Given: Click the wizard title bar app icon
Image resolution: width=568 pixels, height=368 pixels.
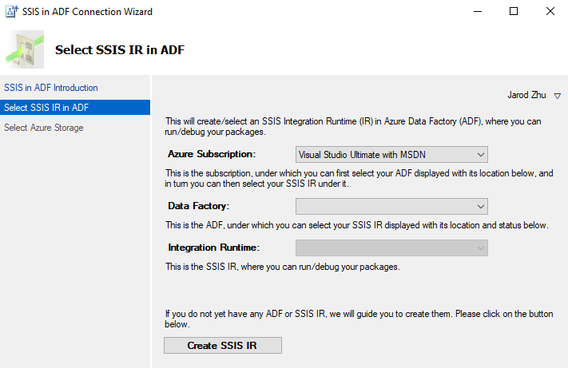Looking at the screenshot, I should click(11, 12).
